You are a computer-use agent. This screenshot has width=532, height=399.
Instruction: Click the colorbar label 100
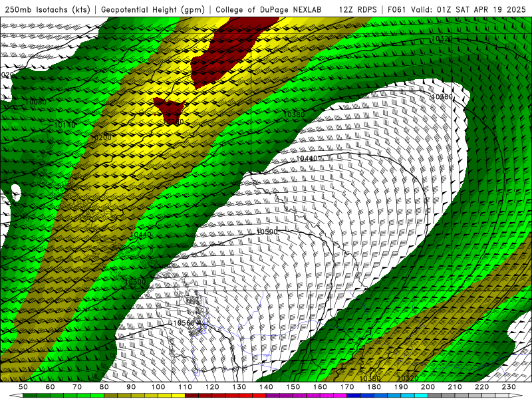pyautogui.click(x=158, y=387)
